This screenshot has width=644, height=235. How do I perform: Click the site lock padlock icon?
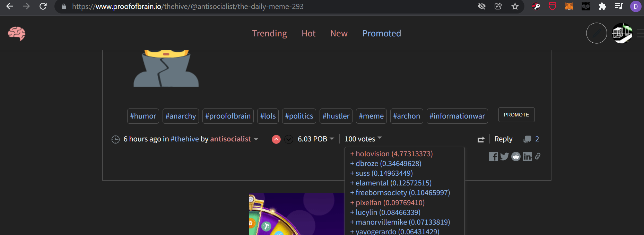(64, 7)
